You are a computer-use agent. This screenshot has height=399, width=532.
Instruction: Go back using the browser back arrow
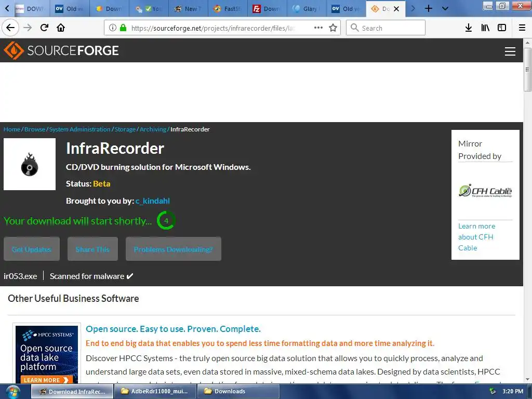point(10,28)
